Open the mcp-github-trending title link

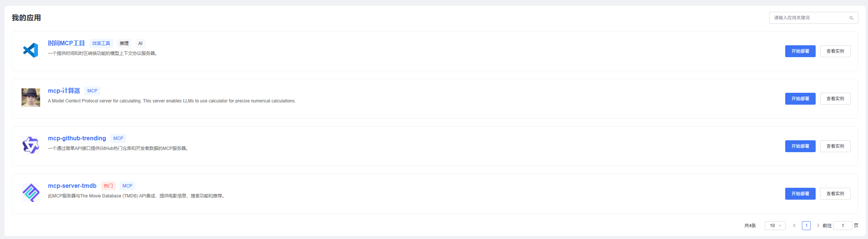coord(77,138)
